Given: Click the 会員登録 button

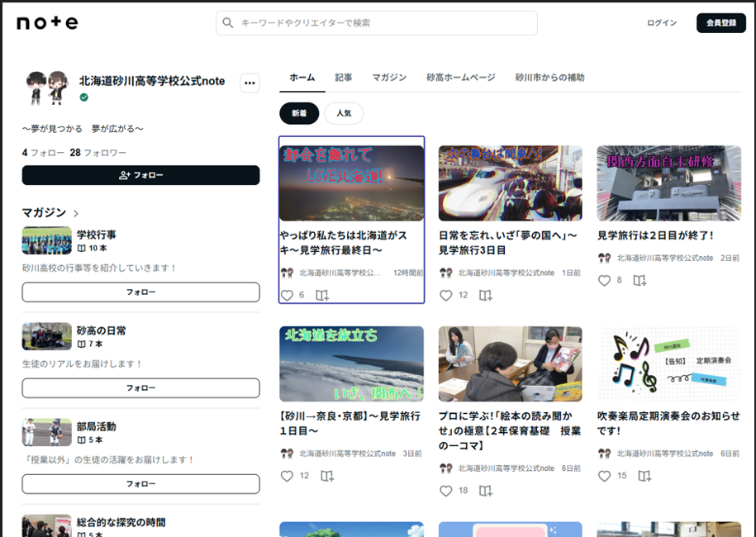Looking at the screenshot, I should 720,23.
